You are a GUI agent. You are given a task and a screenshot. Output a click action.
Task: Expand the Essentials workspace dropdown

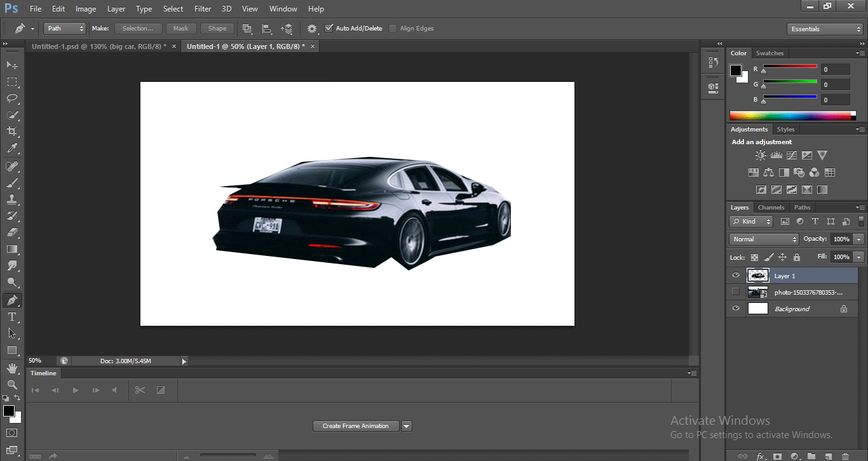tap(824, 29)
